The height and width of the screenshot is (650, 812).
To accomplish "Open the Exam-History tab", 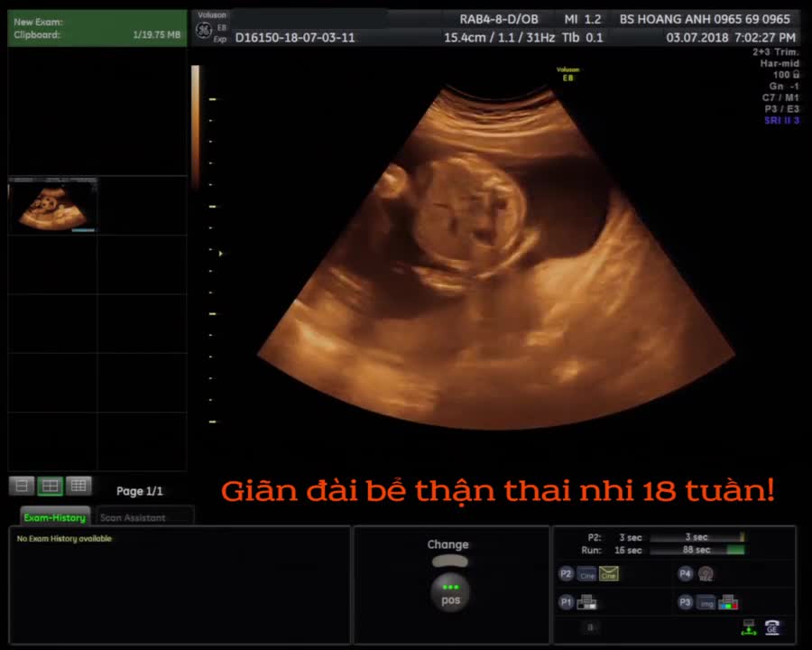I will click(x=55, y=517).
